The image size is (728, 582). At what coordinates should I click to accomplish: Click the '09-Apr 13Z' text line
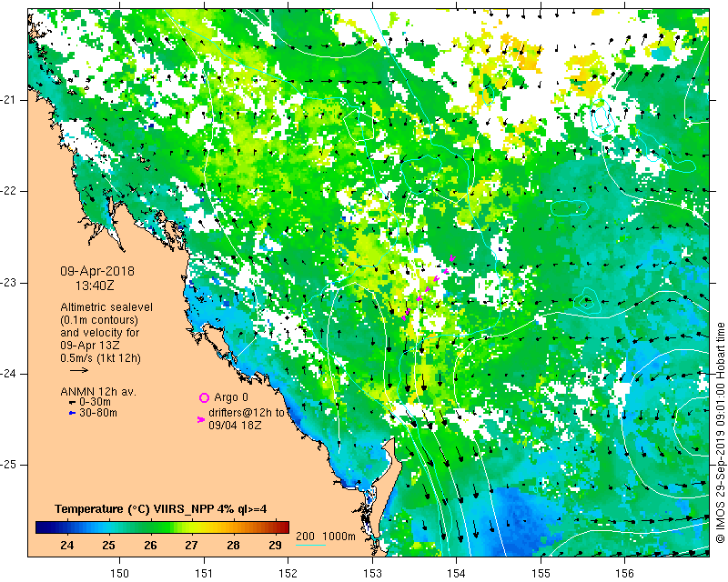click(x=89, y=346)
